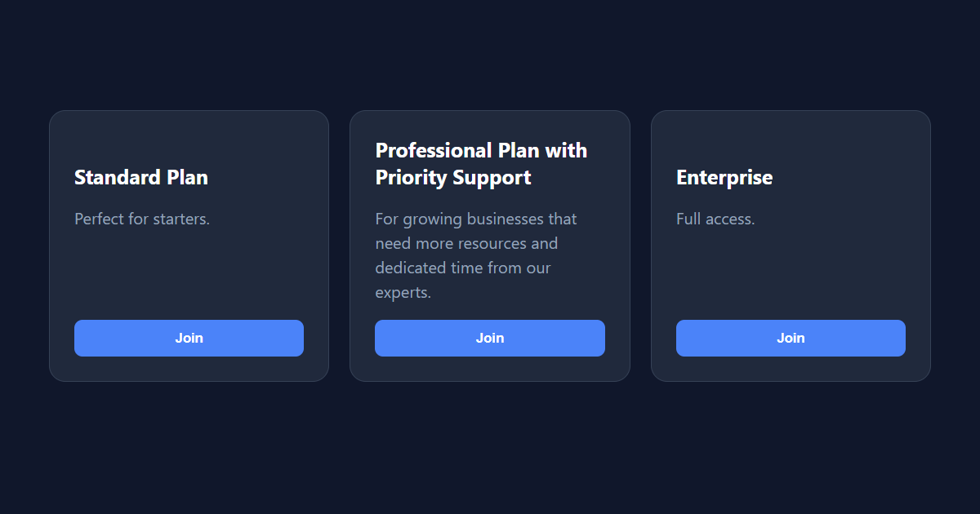
Task: Click the "Priority Support" heading line
Action: pyautogui.click(x=453, y=177)
